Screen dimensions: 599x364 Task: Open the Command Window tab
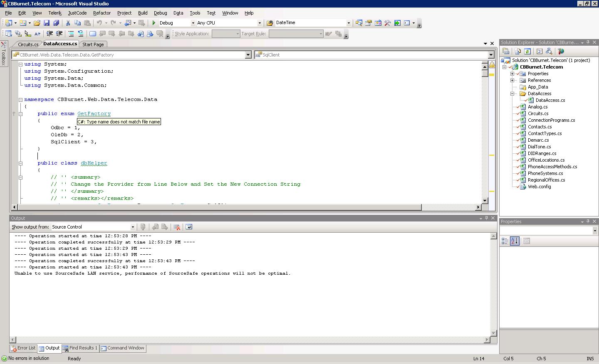click(123, 348)
